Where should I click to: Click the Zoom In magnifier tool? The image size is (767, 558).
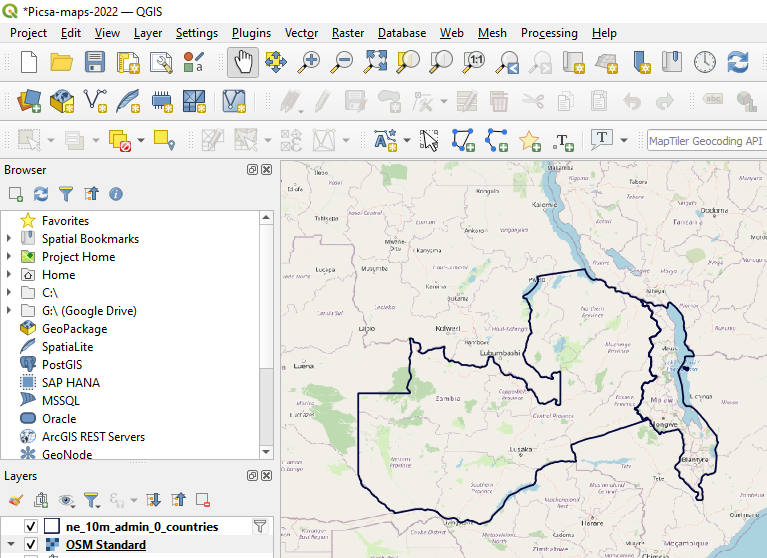[309, 62]
